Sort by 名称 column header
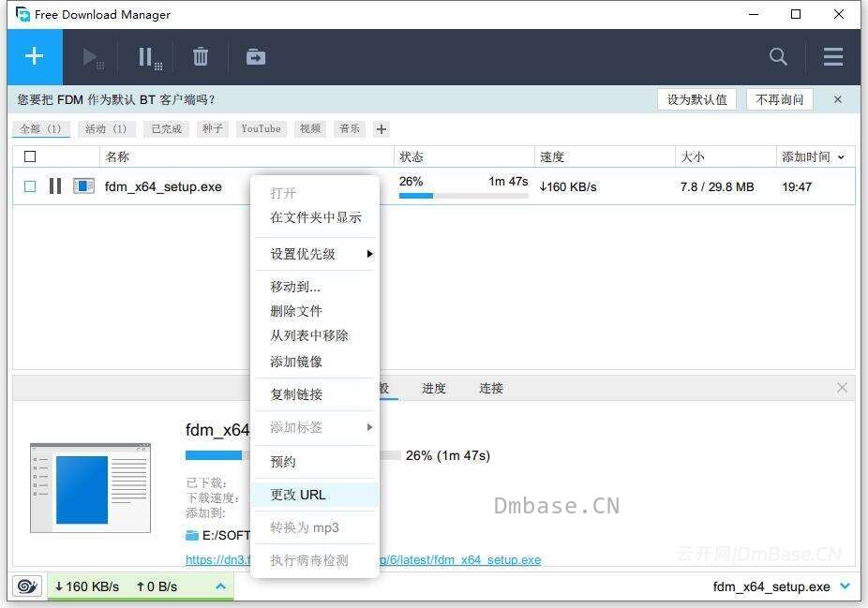Screen dimensions: 868x608 coord(247,156)
